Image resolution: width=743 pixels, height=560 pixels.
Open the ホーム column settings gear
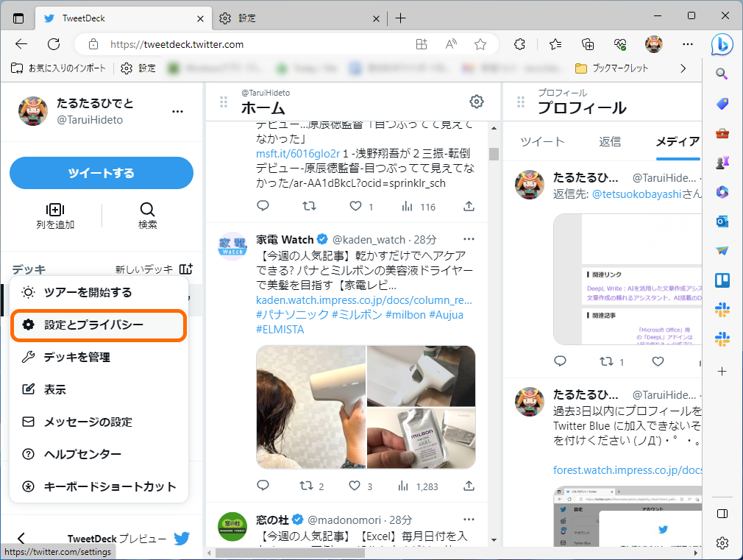click(x=476, y=102)
